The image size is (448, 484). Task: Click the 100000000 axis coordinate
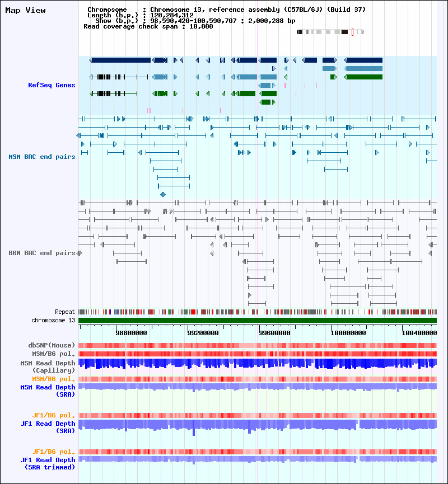(348, 333)
